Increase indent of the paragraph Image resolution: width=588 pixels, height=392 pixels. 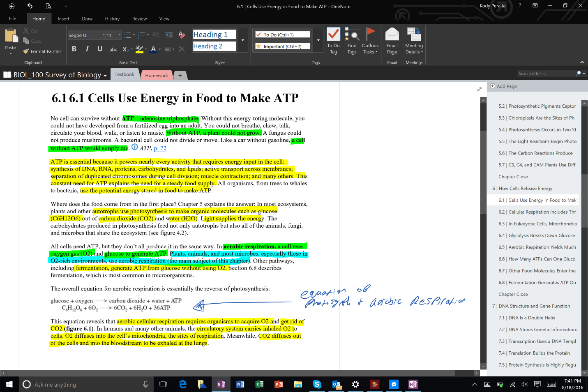point(168,35)
